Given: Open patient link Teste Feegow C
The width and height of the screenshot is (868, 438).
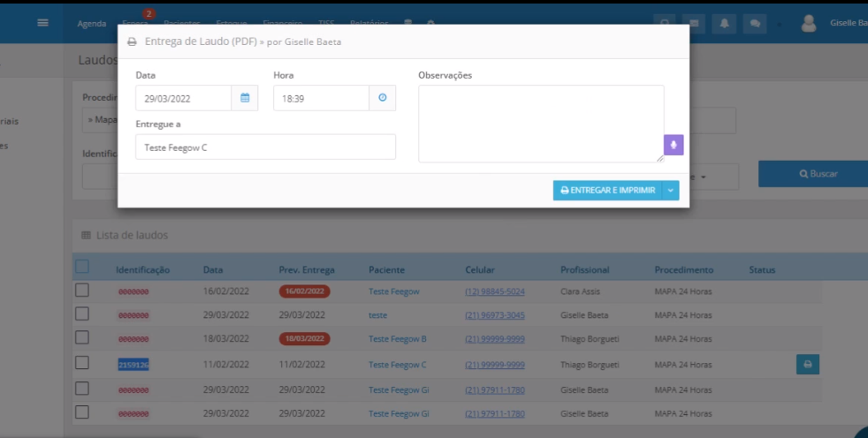Looking at the screenshot, I should [x=398, y=365].
